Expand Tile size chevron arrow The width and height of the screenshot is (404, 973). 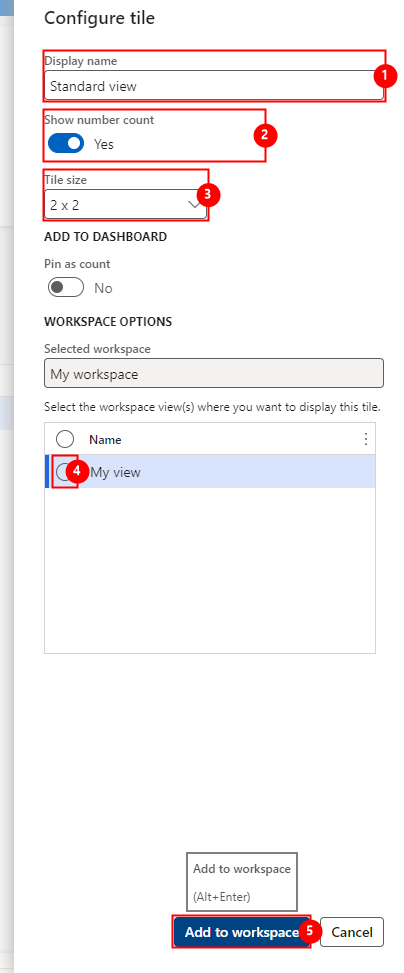click(x=194, y=205)
